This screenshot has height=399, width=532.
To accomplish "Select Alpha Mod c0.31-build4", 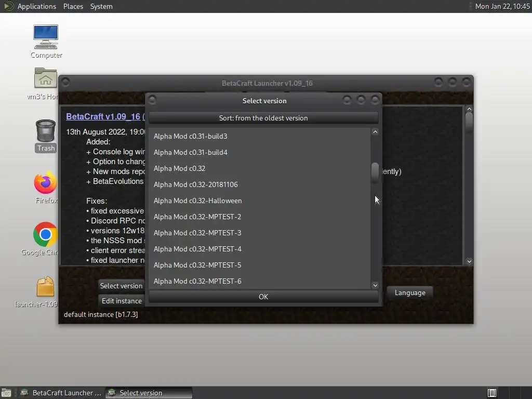I will click(260, 152).
